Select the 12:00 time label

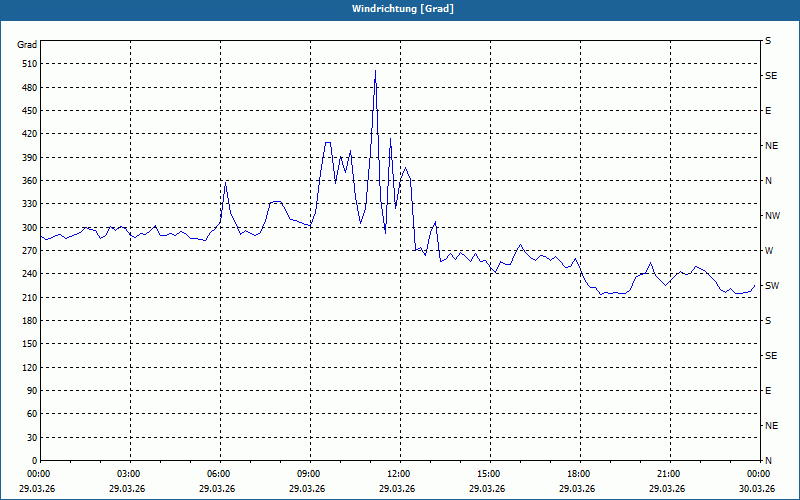tap(399, 474)
